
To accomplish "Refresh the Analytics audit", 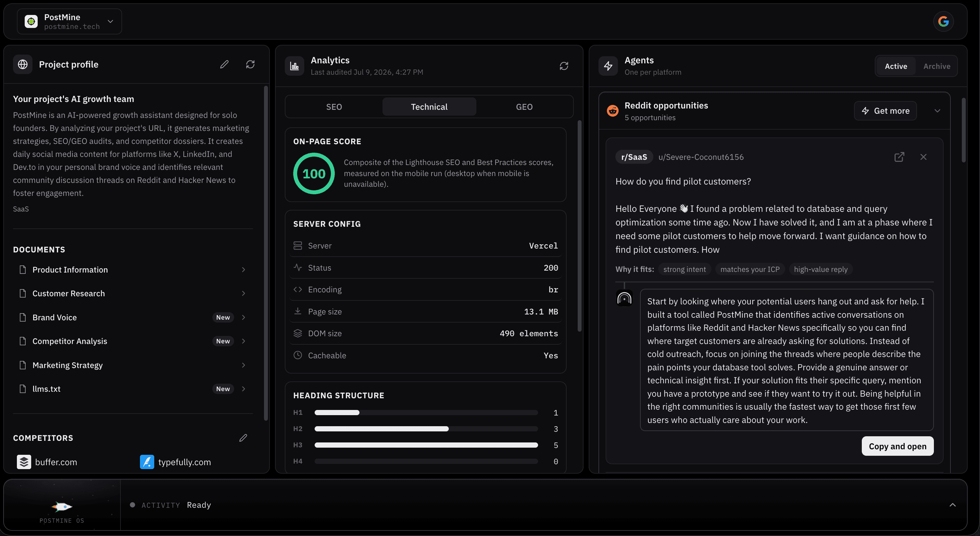I will pos(564,66).
